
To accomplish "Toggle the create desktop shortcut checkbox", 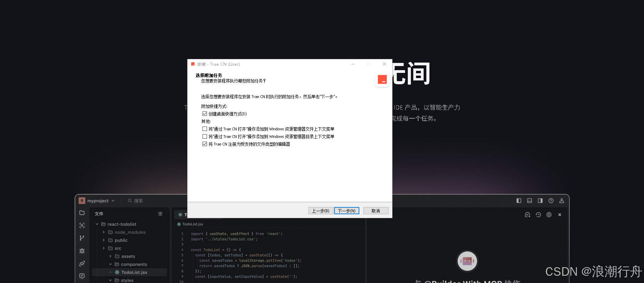I will tap(205, 114).
